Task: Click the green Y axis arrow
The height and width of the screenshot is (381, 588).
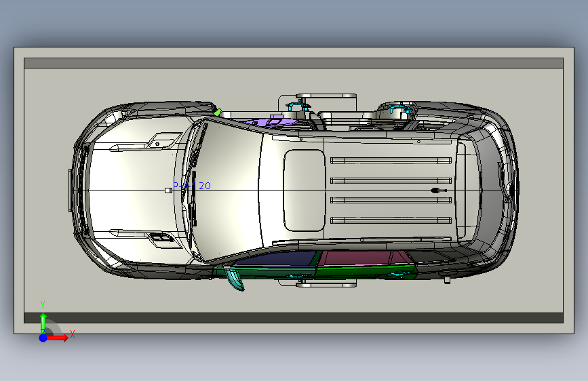Action: pos(43,323)
